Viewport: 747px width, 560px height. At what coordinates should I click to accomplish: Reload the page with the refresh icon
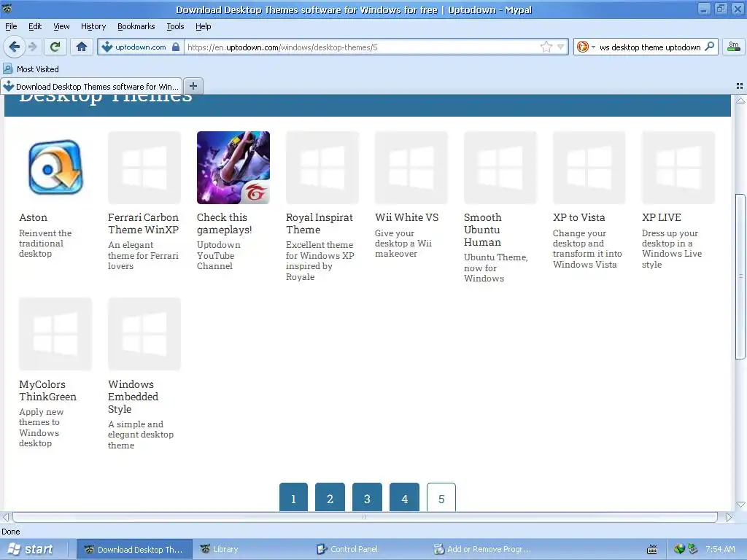55,47
